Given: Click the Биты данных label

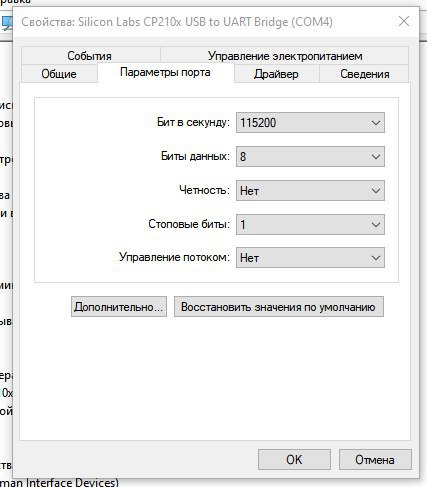Looking at the screenshot, I should point(195,156).
